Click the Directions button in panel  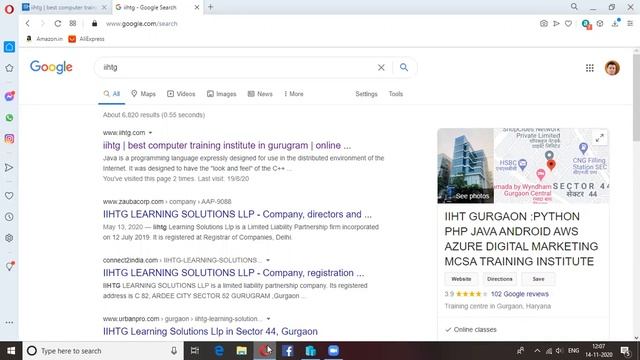pos(500,279)
